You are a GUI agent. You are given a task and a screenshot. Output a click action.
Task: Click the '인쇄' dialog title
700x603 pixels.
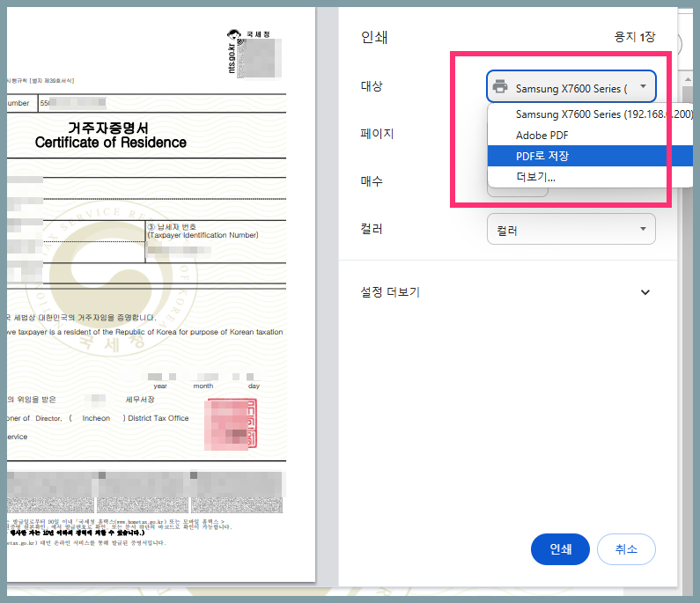[x=374, y=37]
